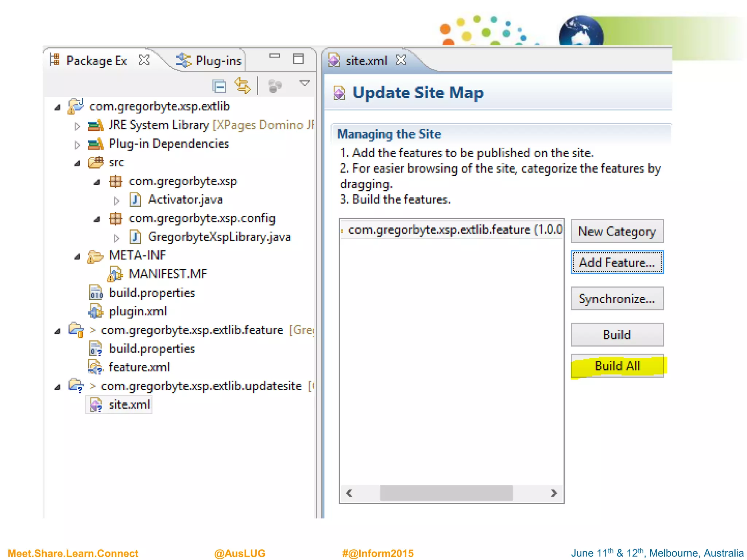This screenshot has width=747, height=560.
Task: Minimize the Package Explorer panel
Action: [x=274, y=56]
